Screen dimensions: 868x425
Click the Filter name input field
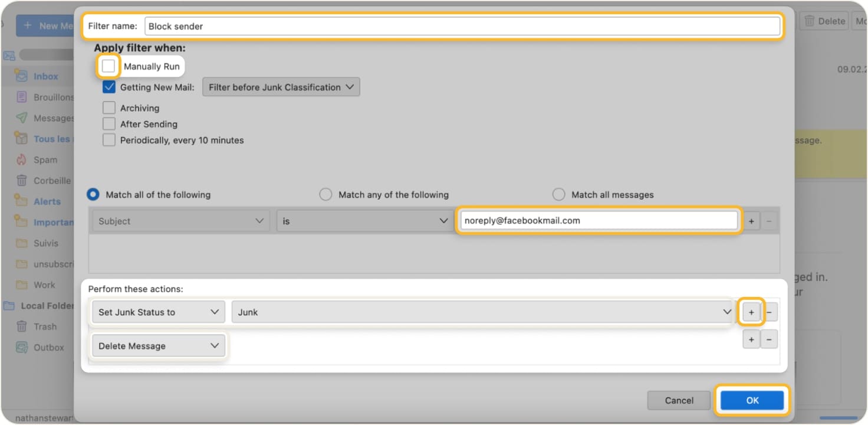click(x=413, y=26)
